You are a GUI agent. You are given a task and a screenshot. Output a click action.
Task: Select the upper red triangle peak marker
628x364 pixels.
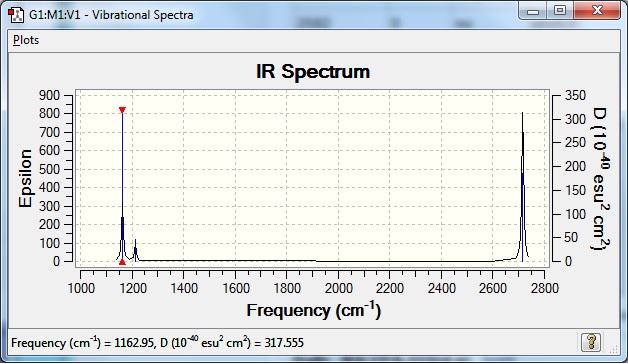123,110
